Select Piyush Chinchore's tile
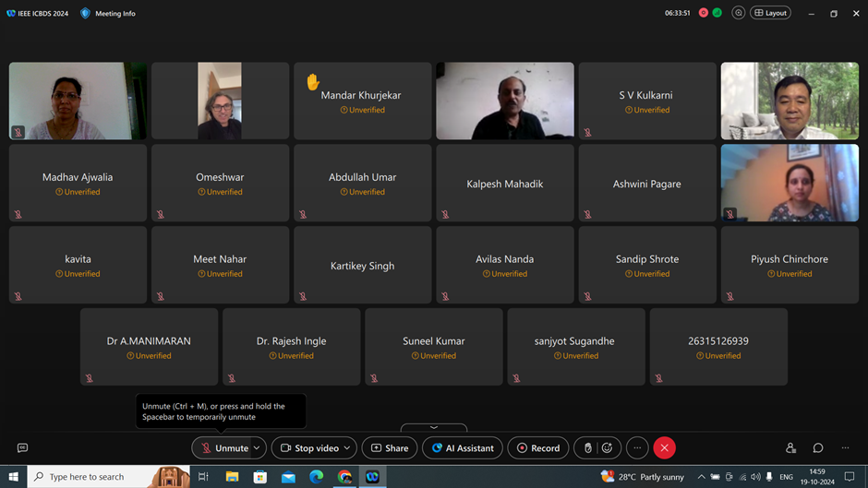 pyautogui.click(x=790, y=265)
